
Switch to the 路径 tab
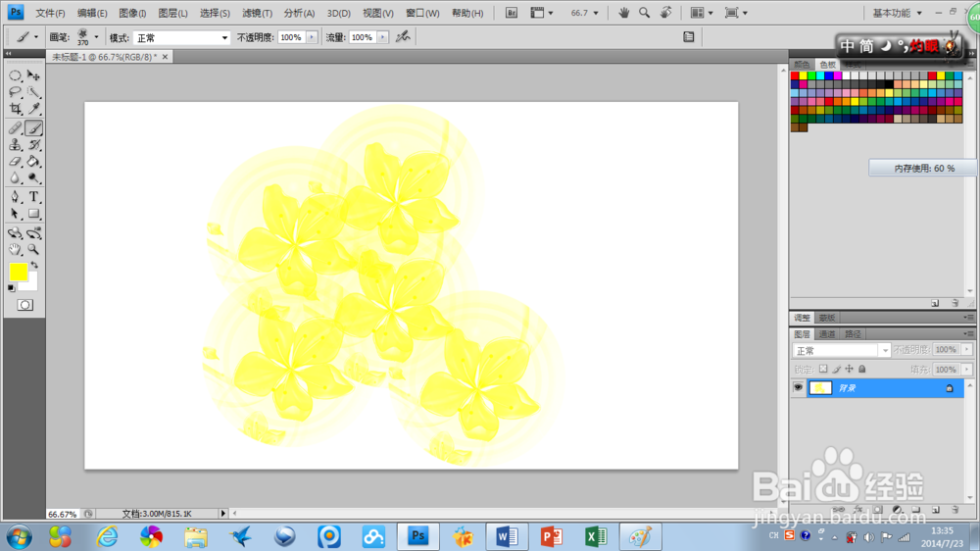coord(853,334)
